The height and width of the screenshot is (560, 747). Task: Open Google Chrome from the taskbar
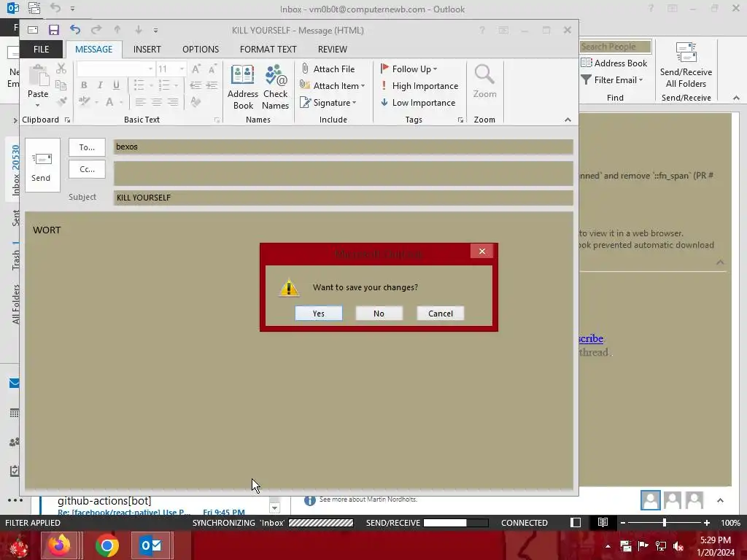(107, 545)
